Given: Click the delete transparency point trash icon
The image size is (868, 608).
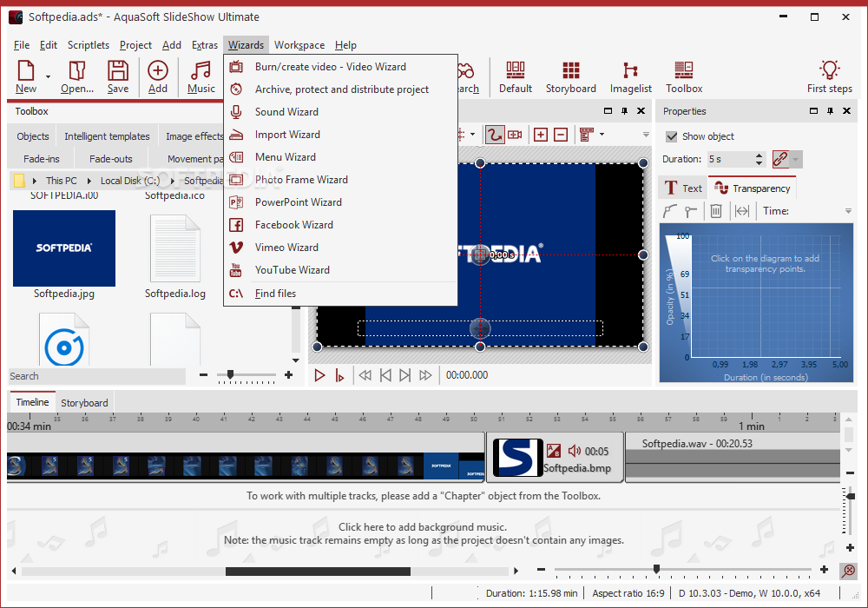Looking at the screenshot, I should [716, 211].
